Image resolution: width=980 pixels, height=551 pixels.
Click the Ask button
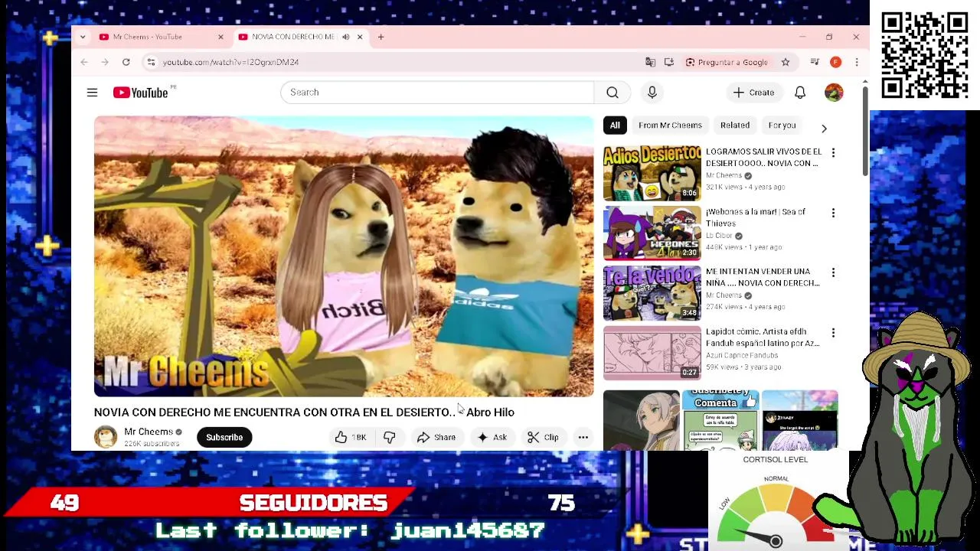(492, 437)
